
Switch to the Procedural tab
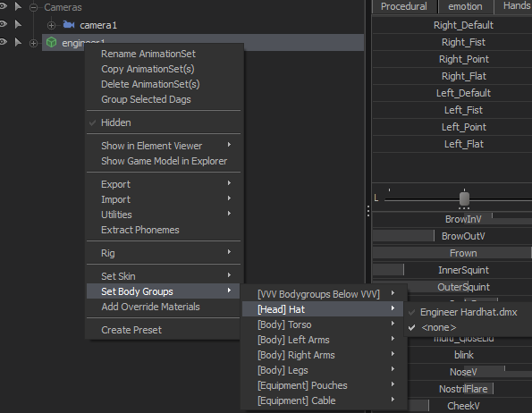pyautogui.click(x=403, y=6)
